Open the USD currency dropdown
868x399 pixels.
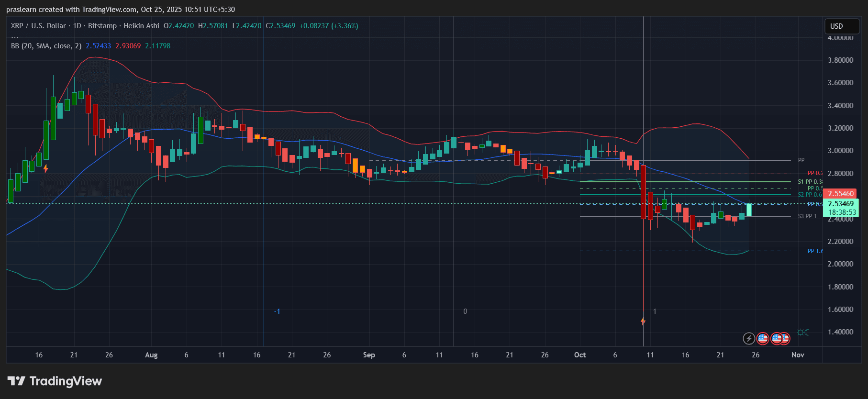coord(842,26)
